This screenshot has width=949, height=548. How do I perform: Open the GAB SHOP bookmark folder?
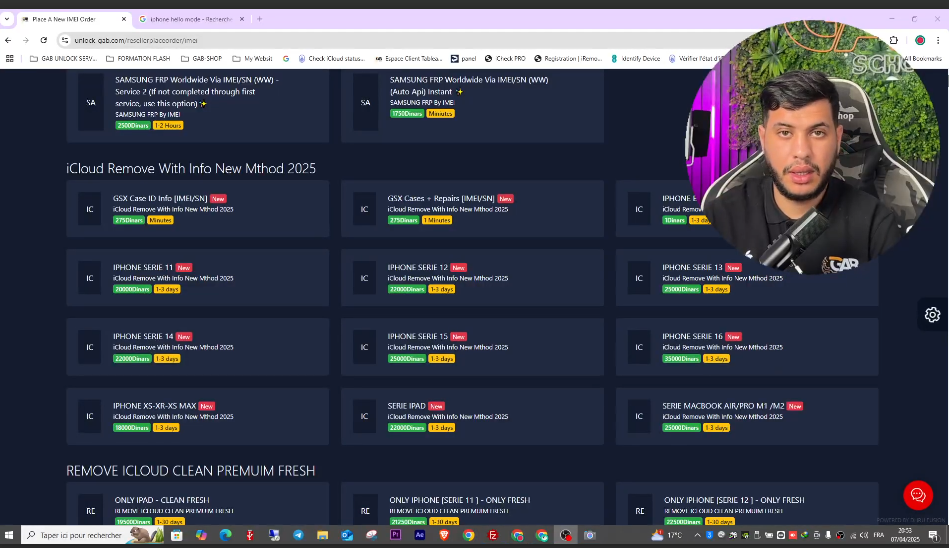coord(201,59)
